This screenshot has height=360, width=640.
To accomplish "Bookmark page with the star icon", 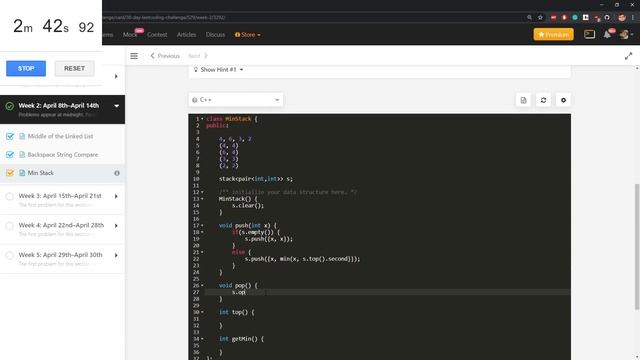I will coord(540,18).
